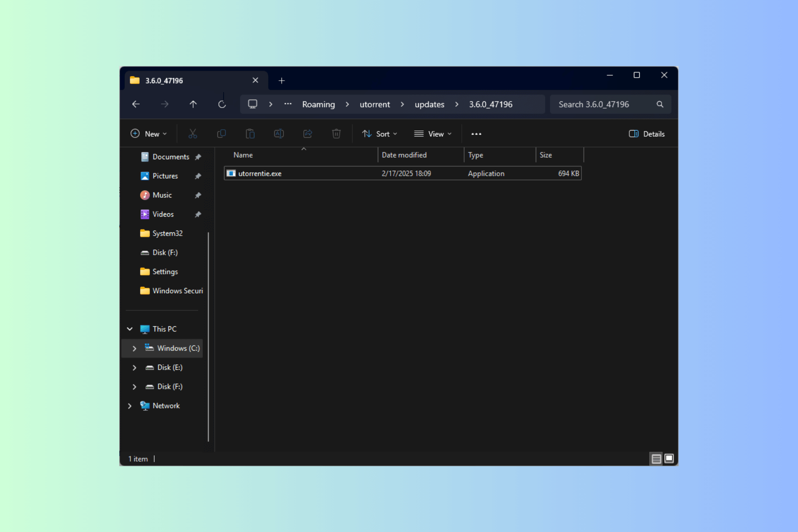Switch to large thumbnails view icon in status bar
The height and width of the screenshot is (532, 798).
coord(669,458)
